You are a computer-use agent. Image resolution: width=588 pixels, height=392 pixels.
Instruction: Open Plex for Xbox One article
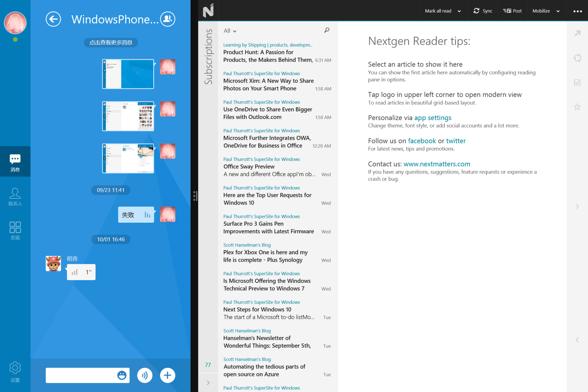277,253
